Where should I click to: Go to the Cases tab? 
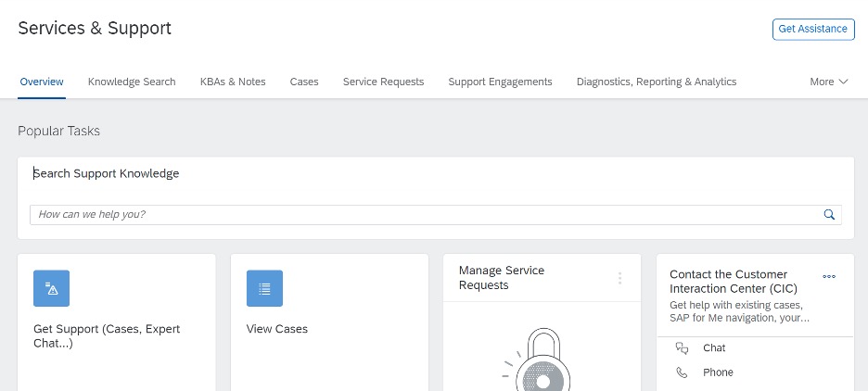[304, 82]
